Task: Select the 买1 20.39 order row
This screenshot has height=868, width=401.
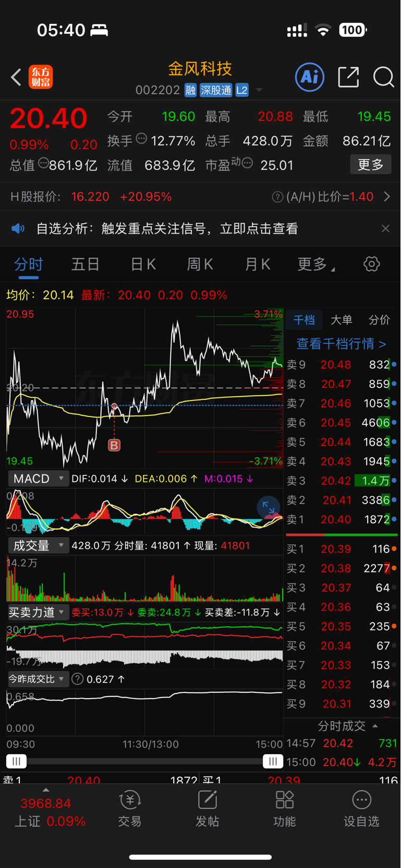Action: pos(342,549)
